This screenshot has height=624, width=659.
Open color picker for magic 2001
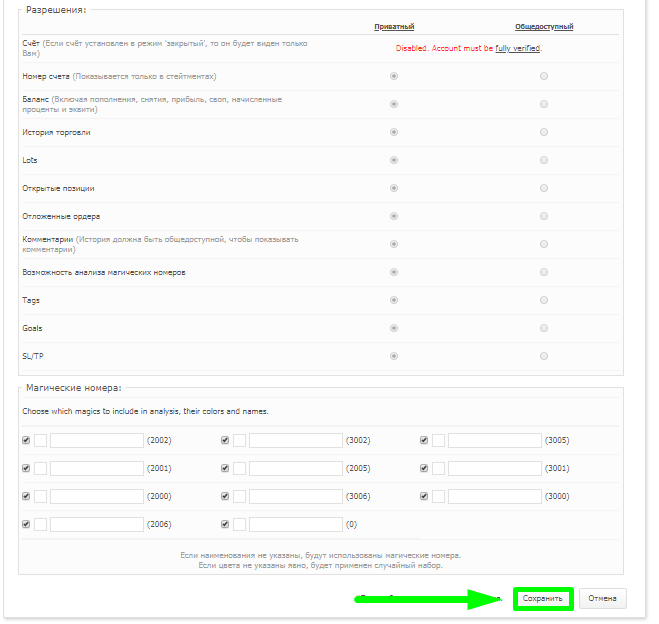point(40,468)
